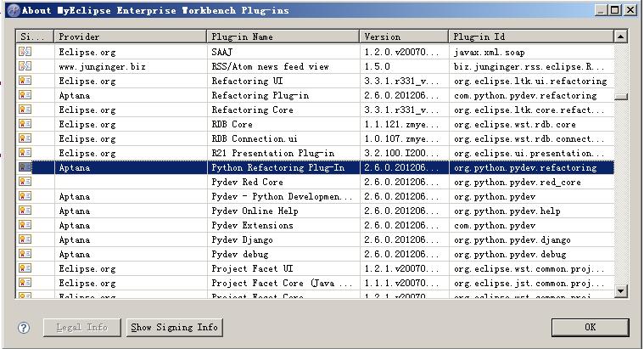Select the www.junginger.biz provider cell
The width and height of the screenshot is (644, 349).
tap(131, 66)
